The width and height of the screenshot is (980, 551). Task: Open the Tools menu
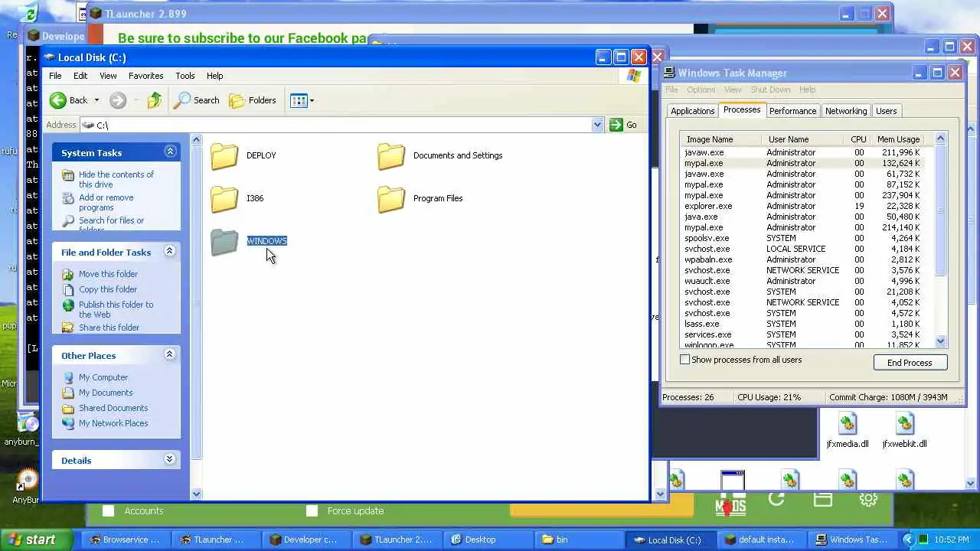[185, 76]
